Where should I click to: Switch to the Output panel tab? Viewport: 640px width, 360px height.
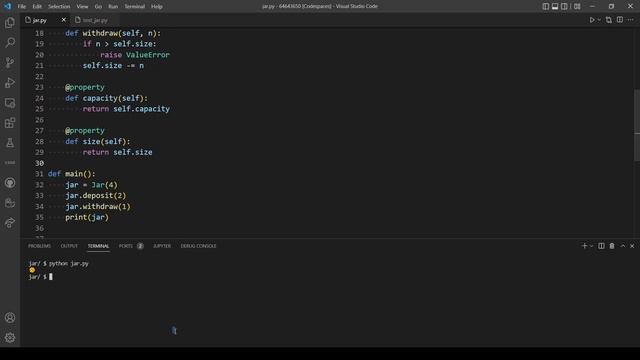pyautogui.click(x=69, y=246)
